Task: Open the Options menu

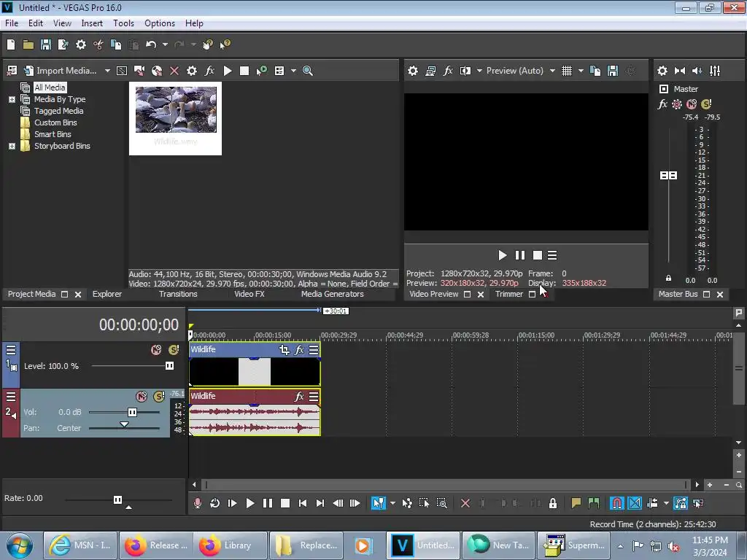Action: (x=160, y=23)
